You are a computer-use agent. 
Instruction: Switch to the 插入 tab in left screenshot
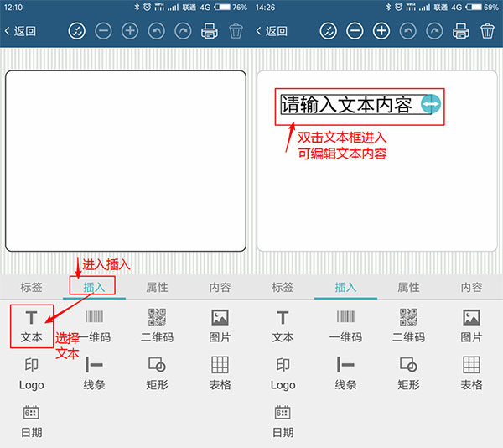(94, 287)
